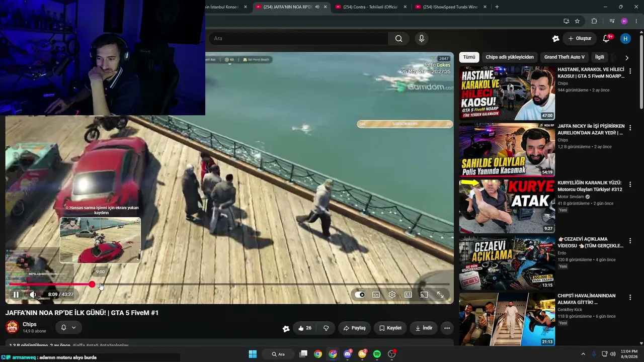Open the account avatar menu H on YouTube
This screenshot has height=362, width=644.
(625, 38)
